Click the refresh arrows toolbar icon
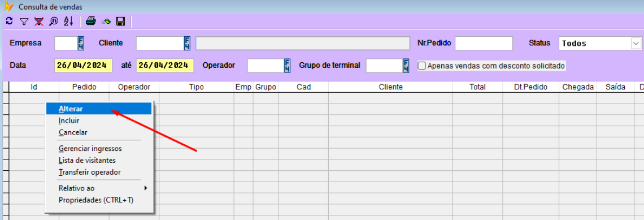This screenshot has height=220, width=644. [10, 21]
